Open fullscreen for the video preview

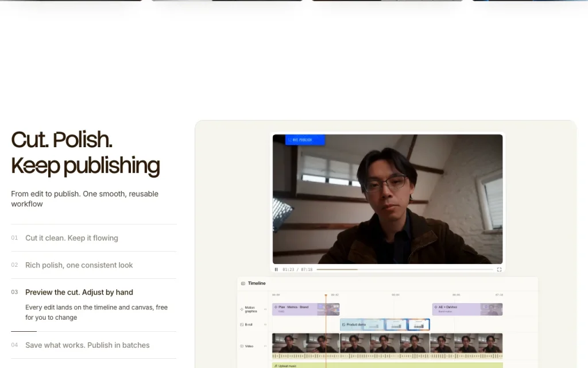[x=499, y=269]
